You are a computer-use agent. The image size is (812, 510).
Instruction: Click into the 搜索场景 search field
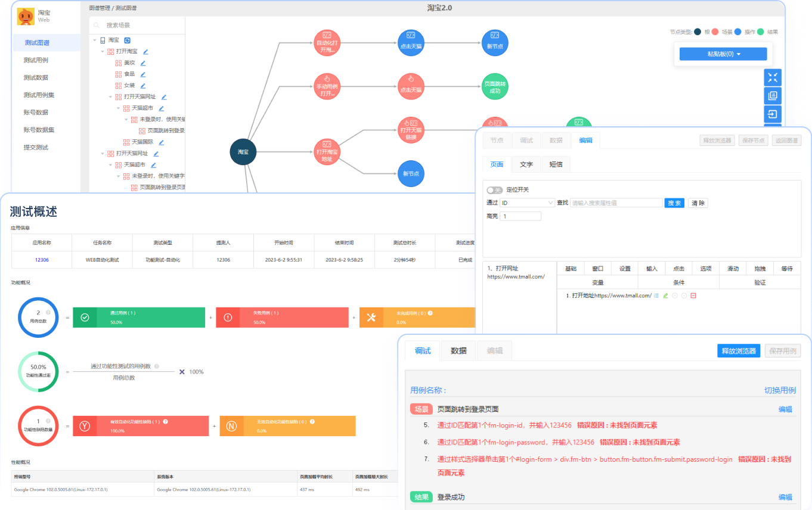point(137,25)
